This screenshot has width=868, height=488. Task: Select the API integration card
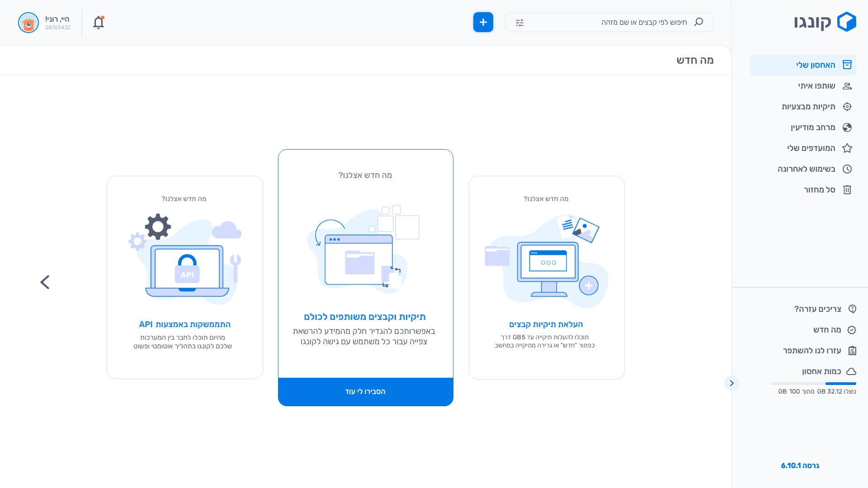pyautogui.click(x=184, y=277)
